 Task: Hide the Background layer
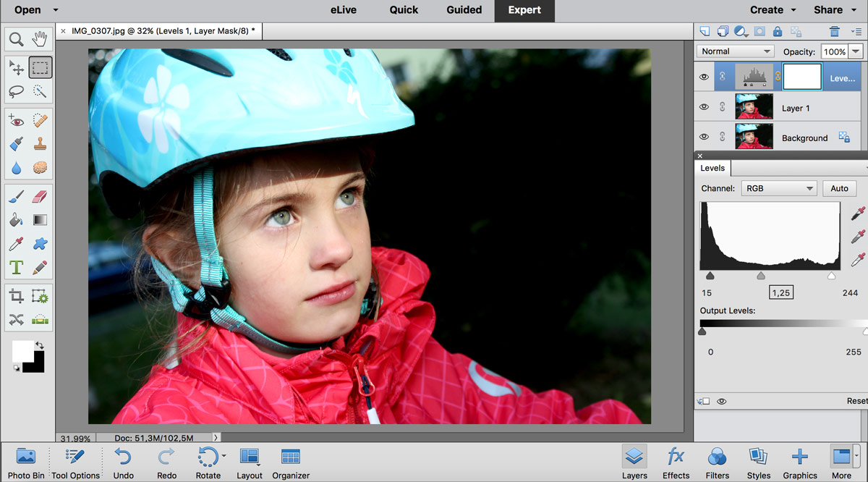coord(704,137)
